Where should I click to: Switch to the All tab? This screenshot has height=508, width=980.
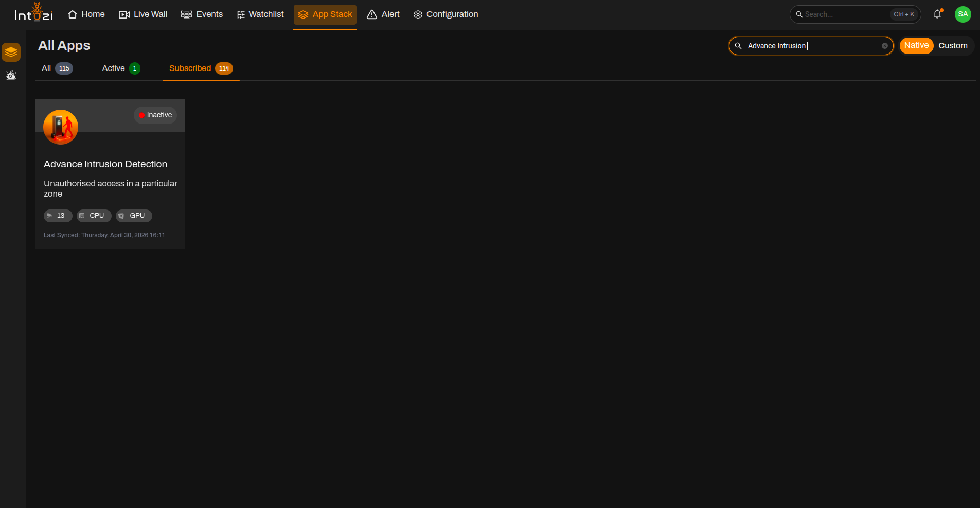[57, 68]
